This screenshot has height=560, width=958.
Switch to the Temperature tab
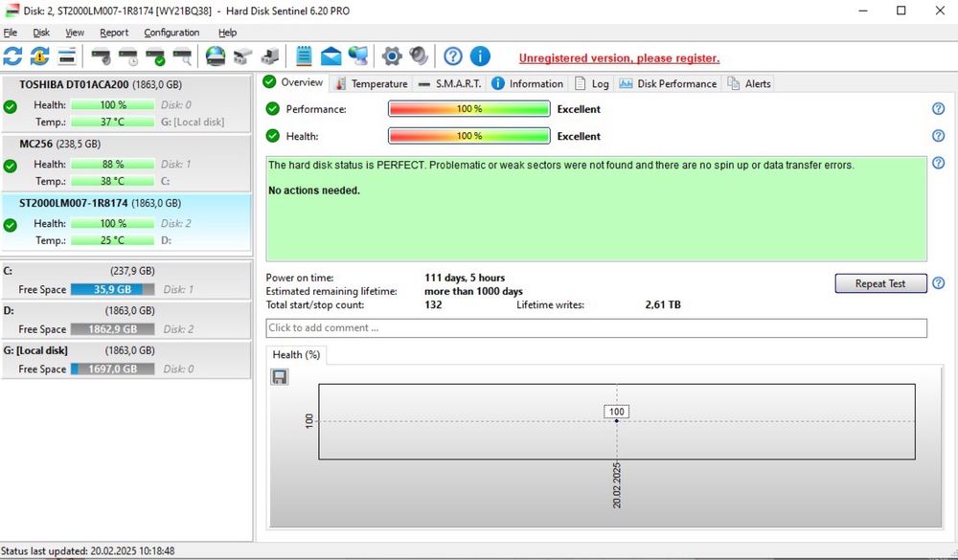pyautogui.click(x=371, y=83)
